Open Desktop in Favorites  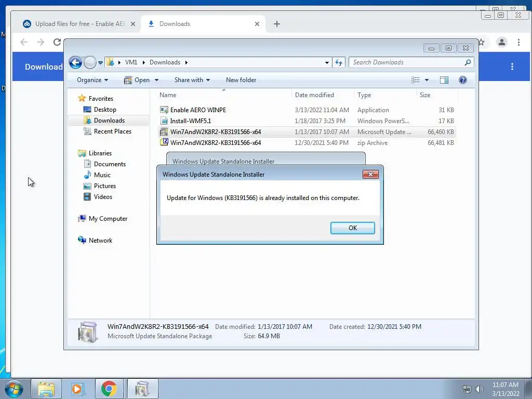click(105, 110)
